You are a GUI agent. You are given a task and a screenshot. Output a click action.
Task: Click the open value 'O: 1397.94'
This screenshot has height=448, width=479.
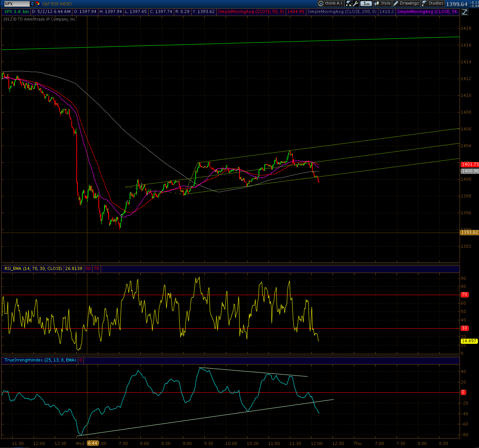(85, 12)
